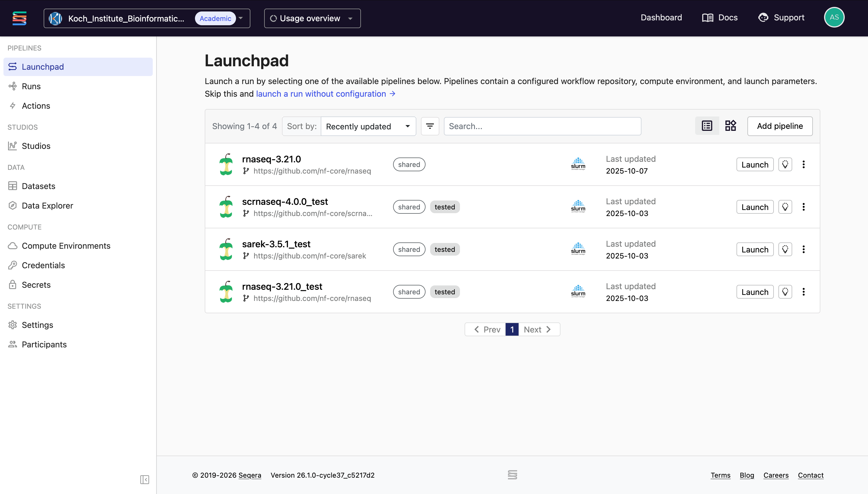Switch to grid card view layout
This screenshot has width=868, height=494.
click(x=730, y=126)
